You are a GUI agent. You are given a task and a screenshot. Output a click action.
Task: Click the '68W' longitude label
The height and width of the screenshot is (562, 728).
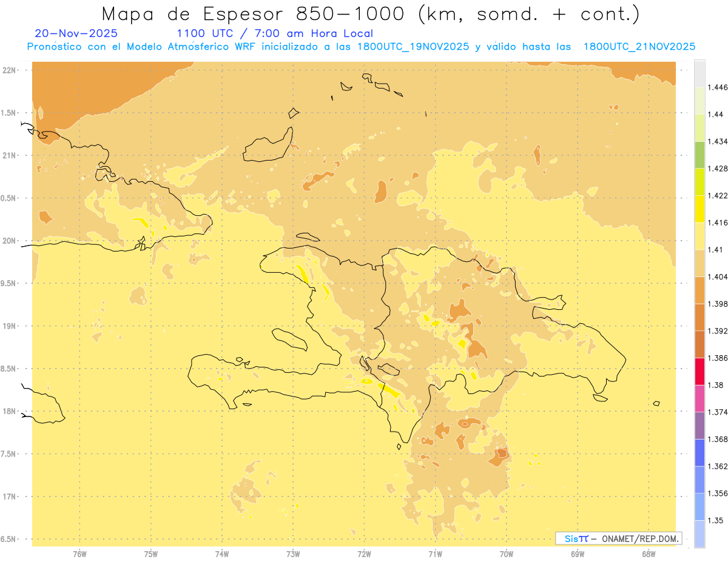pos(649,554)
